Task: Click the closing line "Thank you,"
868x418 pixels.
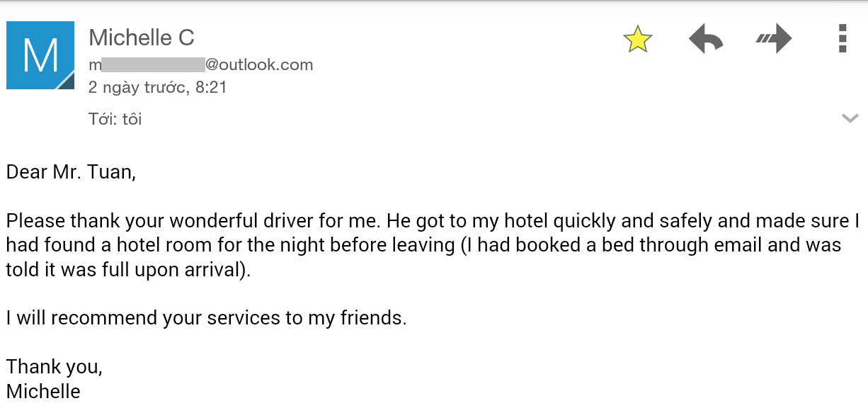Action: point(55,367)
